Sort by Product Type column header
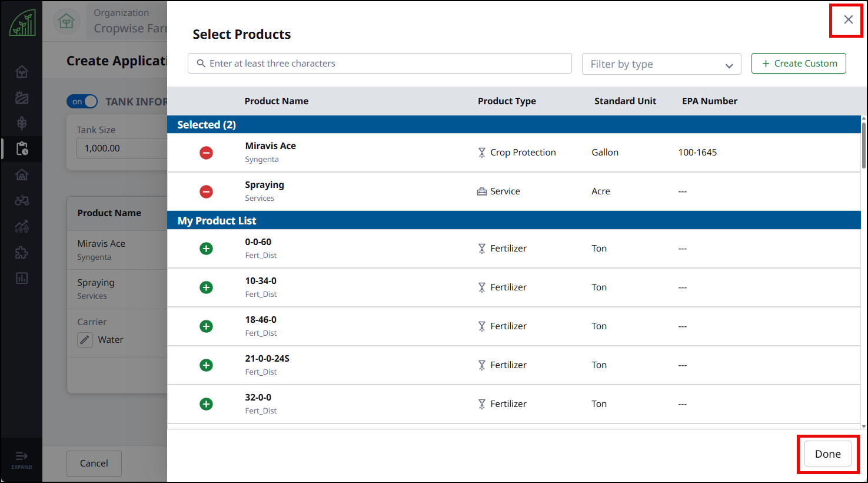The image size is (868, 483). pyautogui.click(x=507, y=101)
